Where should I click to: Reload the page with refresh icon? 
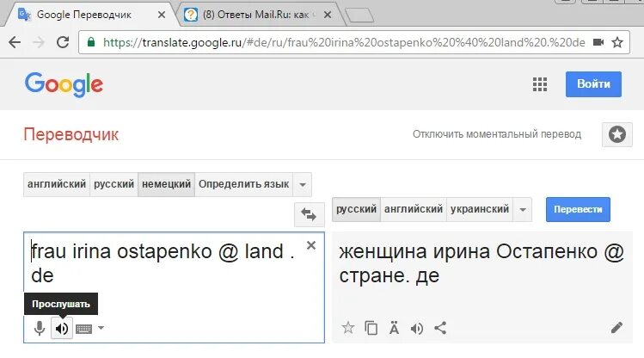[63, 42]
